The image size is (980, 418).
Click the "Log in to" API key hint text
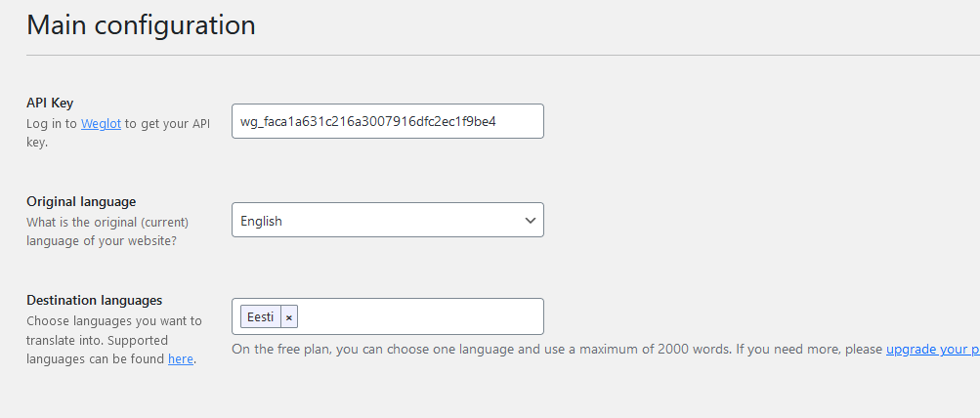tap(52, 124)
